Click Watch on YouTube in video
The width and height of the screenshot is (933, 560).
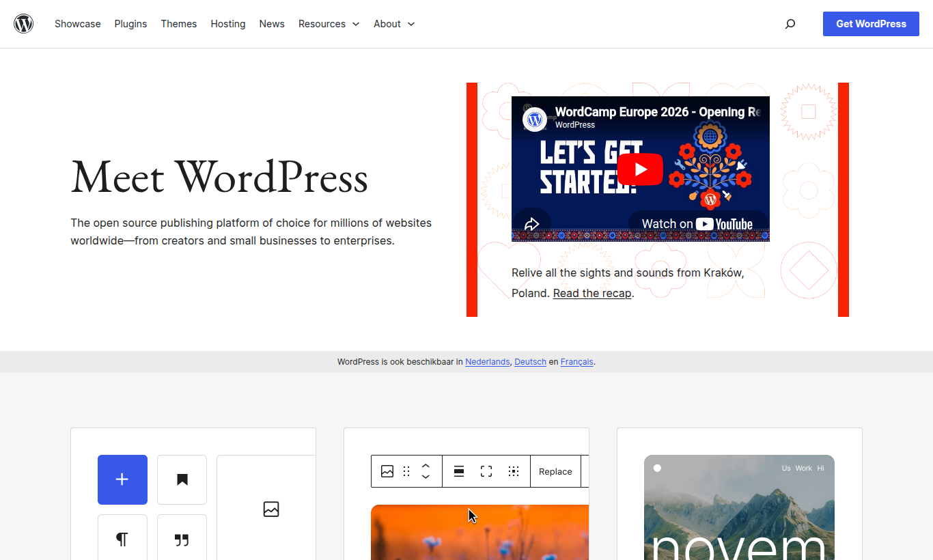pos(697,224)
